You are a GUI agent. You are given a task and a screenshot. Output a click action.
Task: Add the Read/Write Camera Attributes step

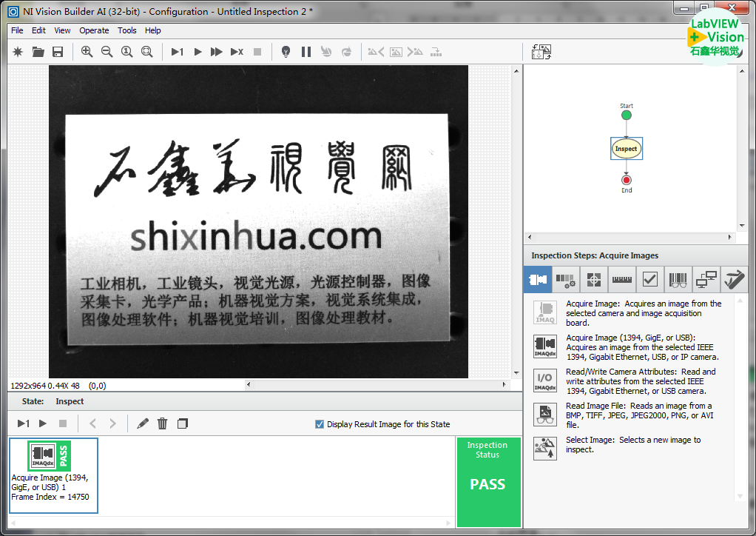click(545, 380)
